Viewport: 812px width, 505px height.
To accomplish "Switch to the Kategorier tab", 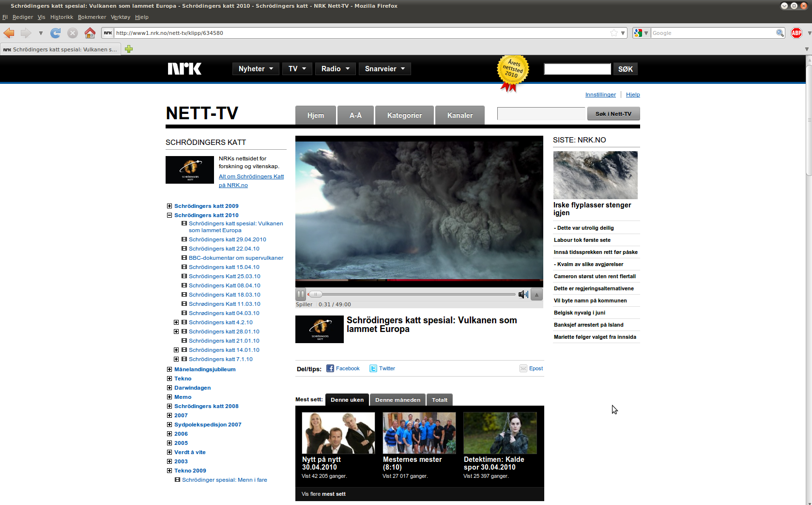I will click(x=405, y=115).
